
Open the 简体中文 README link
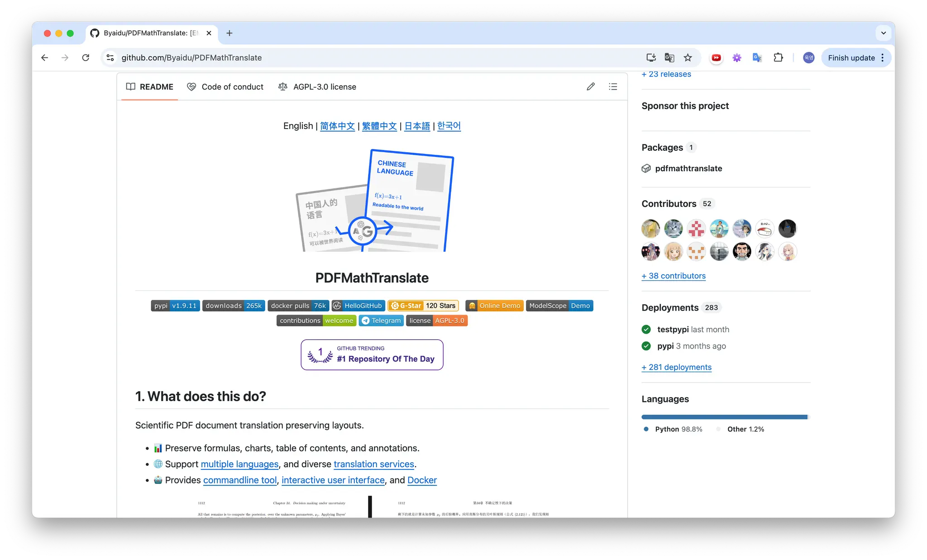[x=337, y=126]
